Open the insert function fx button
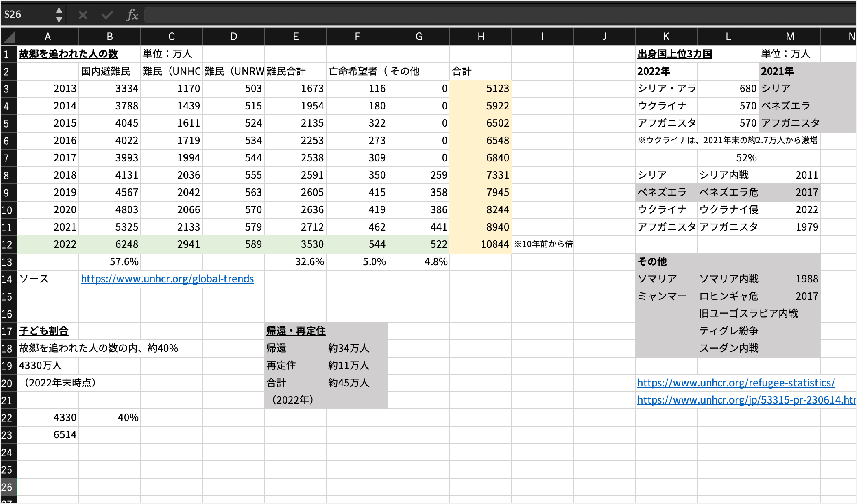Image resolution: width=857 pixels, height=504 pixels. [x=132, y=15]
